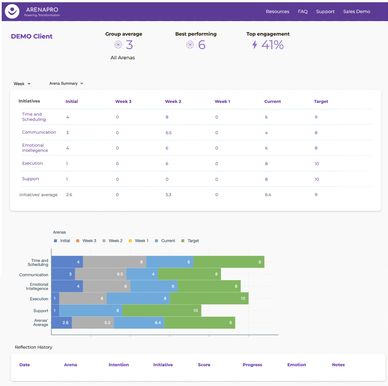Screen dimensions: 388x386
Task: Click the Intention column in Reflection History
Action: (119, 365)
